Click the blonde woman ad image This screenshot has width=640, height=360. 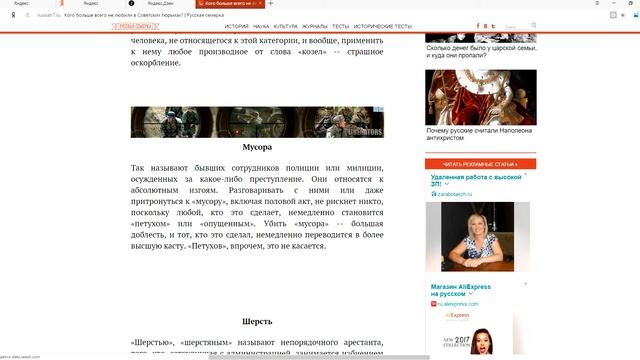[478, 237]
